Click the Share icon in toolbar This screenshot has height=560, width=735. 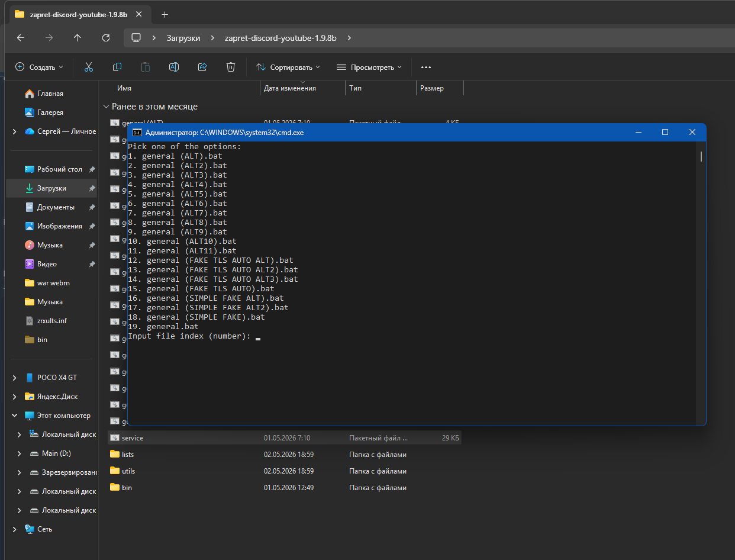coord(202,67)
